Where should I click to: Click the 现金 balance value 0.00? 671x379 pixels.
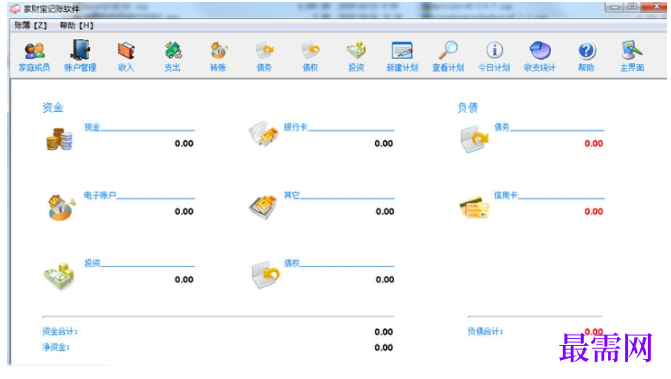click(x=184, y=144)
